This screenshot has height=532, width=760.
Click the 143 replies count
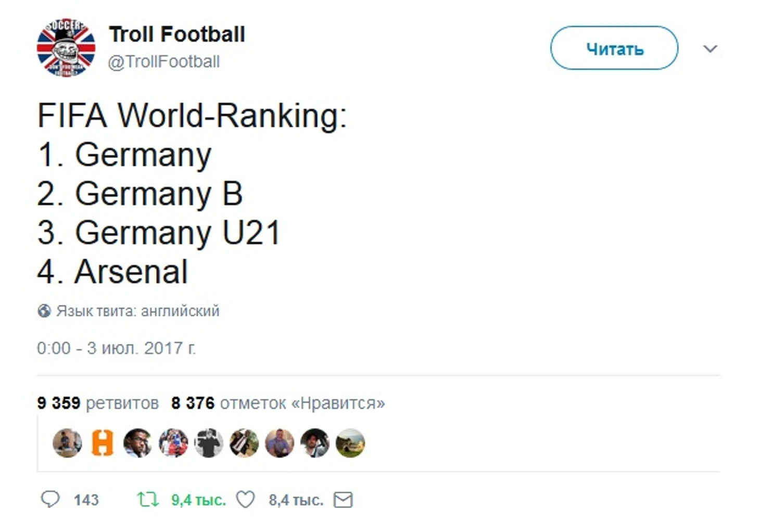click(86, 500)
